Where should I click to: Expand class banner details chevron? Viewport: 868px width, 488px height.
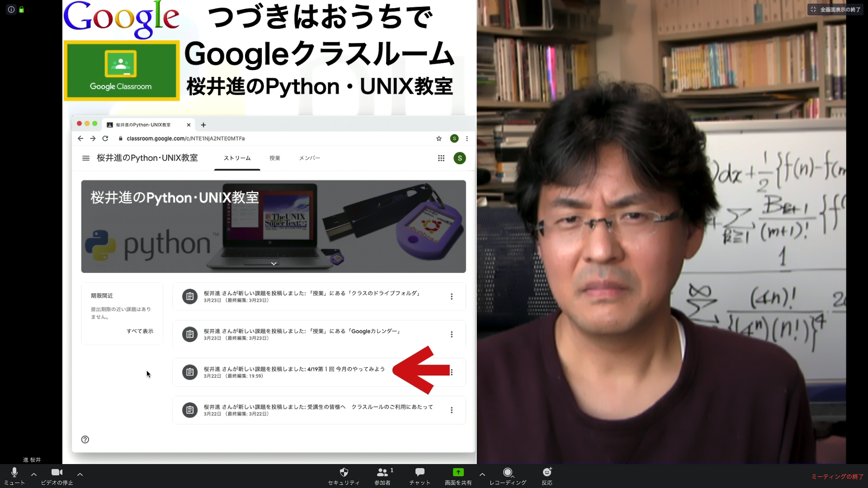(x=274, y=263)
